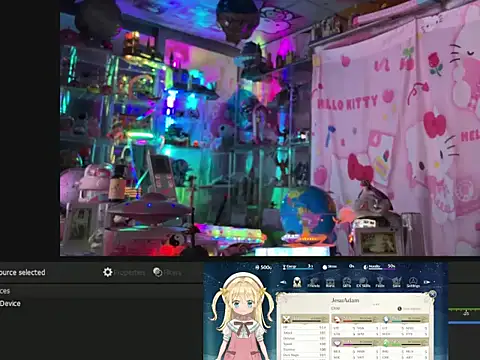480x360 pixels.
Task: Open the game Settings tab
Action: click(413, 283)
